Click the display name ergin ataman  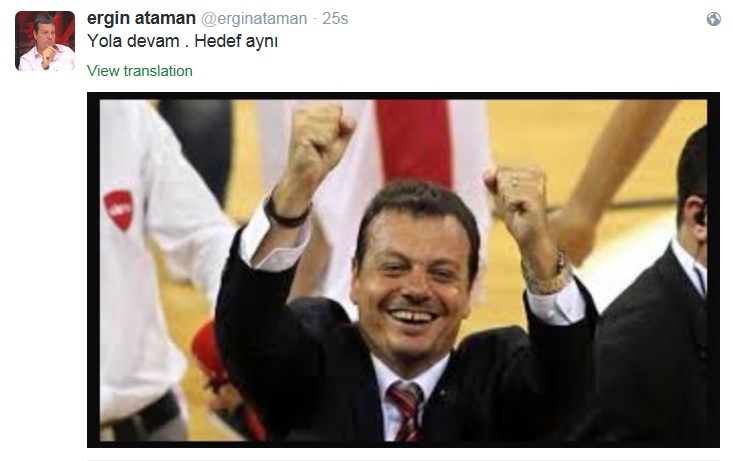tap(141, 18)
